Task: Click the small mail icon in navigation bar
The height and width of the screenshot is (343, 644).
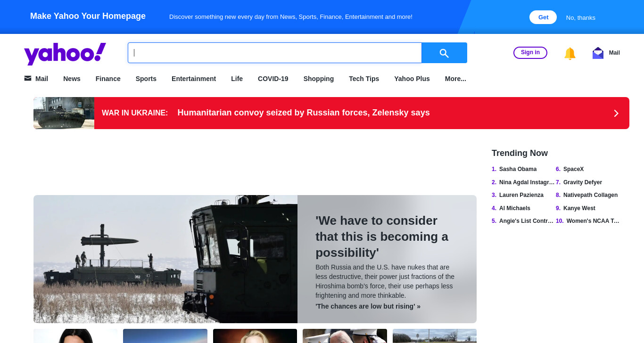Action: tap(28, 78)
